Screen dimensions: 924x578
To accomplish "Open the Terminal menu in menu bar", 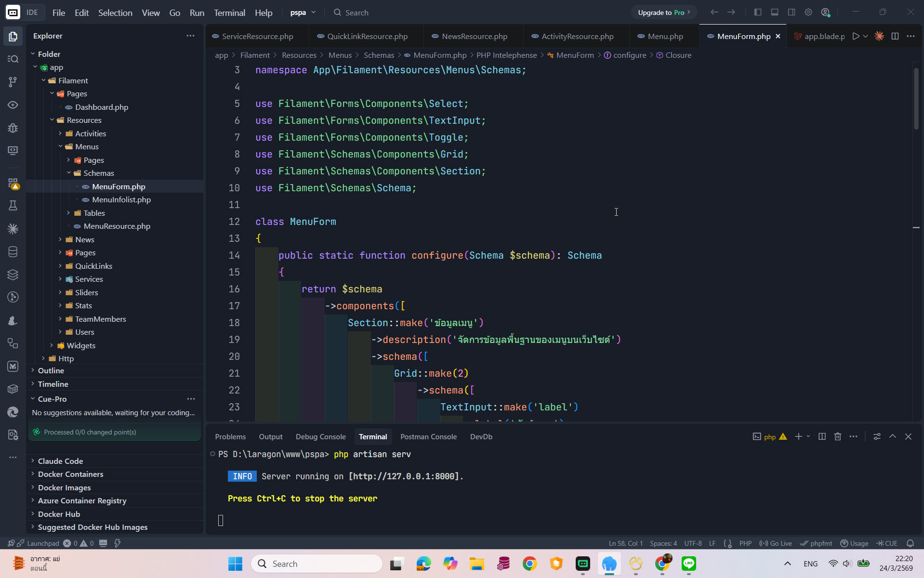I will 229,13.
